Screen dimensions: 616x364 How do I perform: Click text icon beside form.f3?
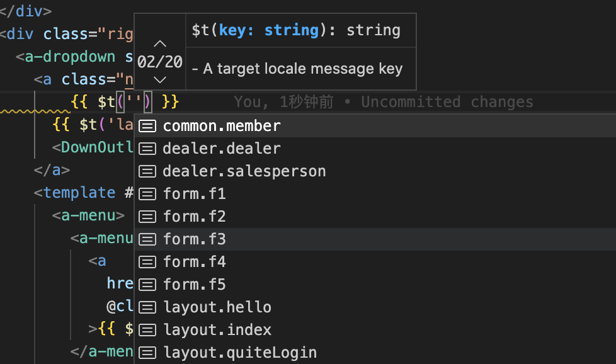coord(147,239)
